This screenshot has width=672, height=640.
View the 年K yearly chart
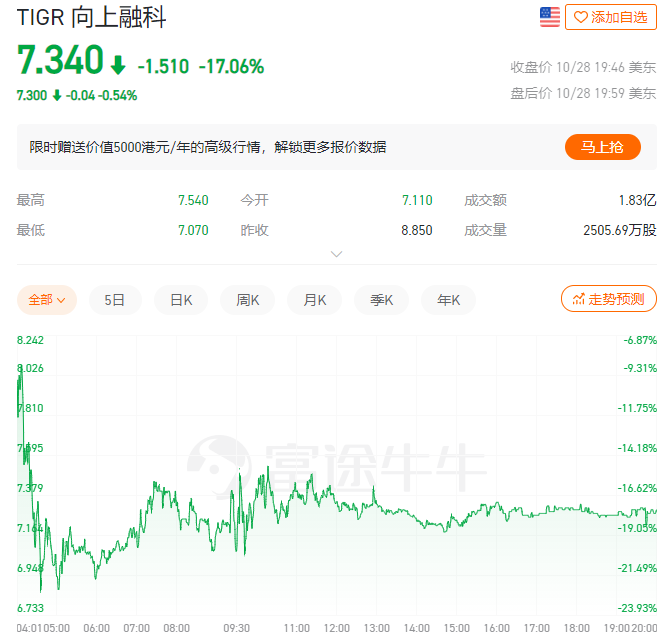tap(449, 299)
